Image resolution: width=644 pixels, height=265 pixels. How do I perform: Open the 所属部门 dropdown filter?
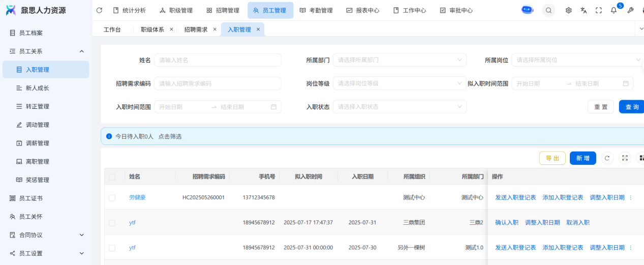coord(400,60)
